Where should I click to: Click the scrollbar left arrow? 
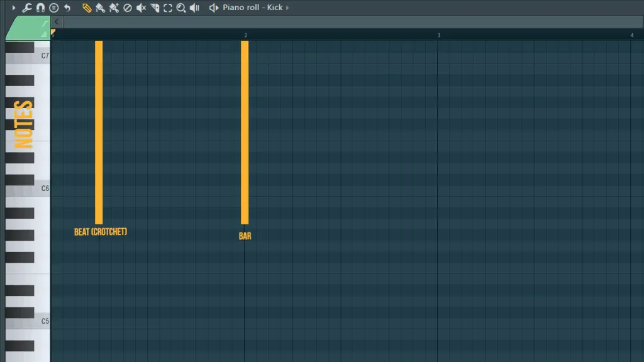pyautogui.click(x=57, y=22)
